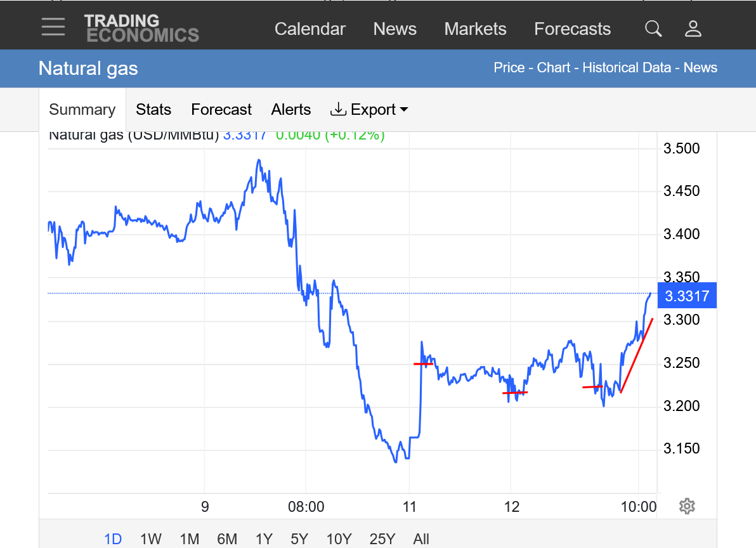This screenshot has width=756, height=548.
Task: Open chart settings gear icon
Action: pyautogui.click(x=687, y=506)
